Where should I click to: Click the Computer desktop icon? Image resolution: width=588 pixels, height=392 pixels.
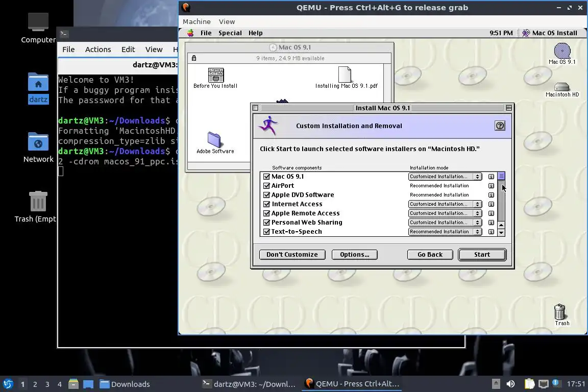(38, 28)
